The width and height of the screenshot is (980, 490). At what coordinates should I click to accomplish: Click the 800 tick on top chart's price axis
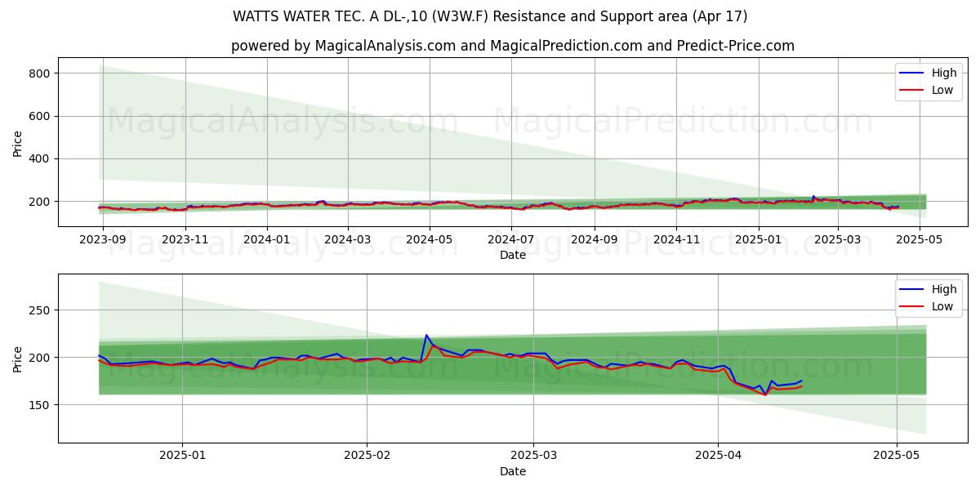pyautogui.click(x=41, y=73)
